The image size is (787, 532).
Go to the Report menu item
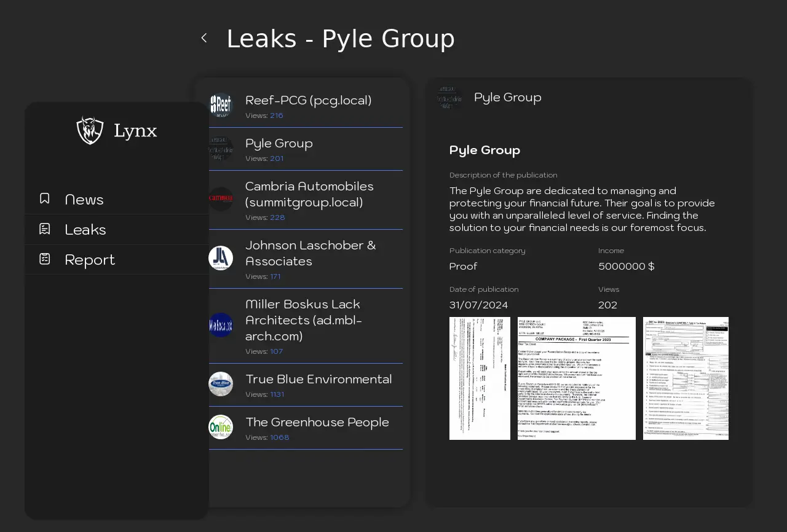(x=90, y=260)
